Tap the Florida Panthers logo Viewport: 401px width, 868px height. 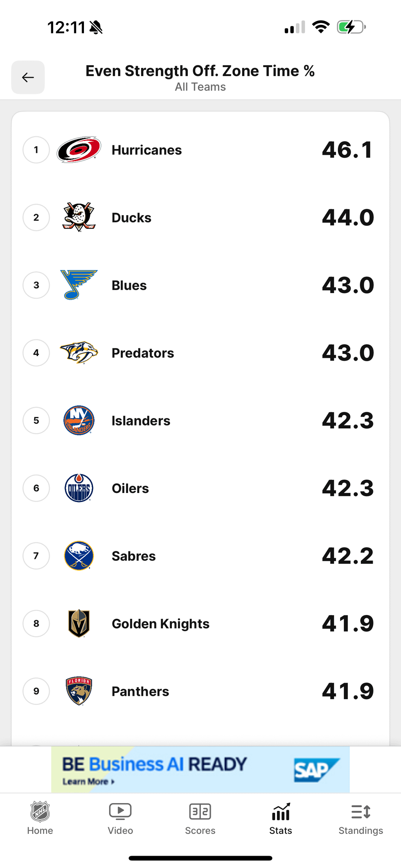(x=79, y=691)
